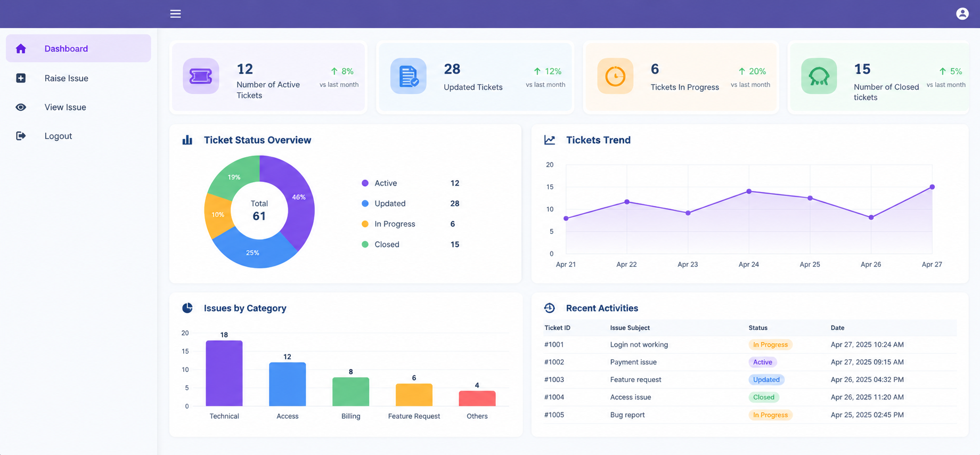Select the Apr 27 data point on Tickets Trend
Screen dimensions: 980x455
tap(932, 187)
